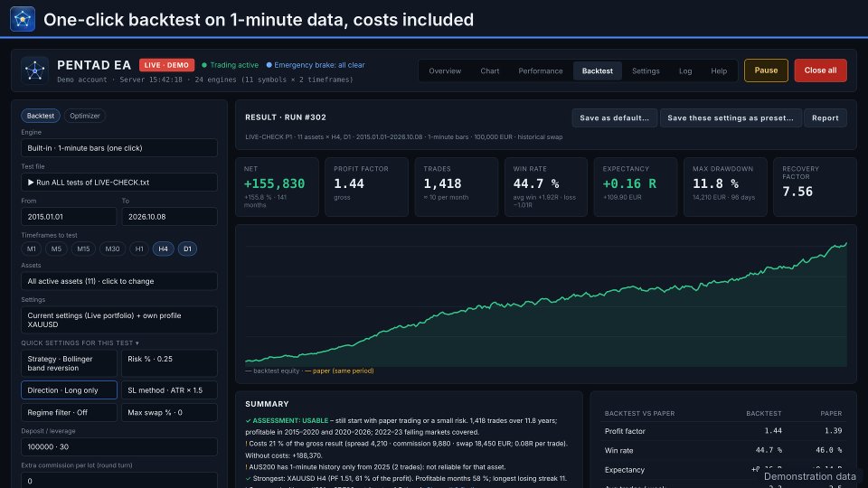This screenshot has width=868, height=488.
Task: Click the Max Drawdown 11.8 % card
Action: pyautogui.click(x=725, y=187)
